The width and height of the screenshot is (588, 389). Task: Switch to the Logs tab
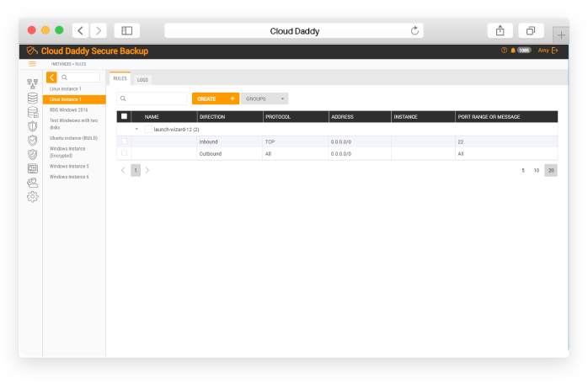143,80
